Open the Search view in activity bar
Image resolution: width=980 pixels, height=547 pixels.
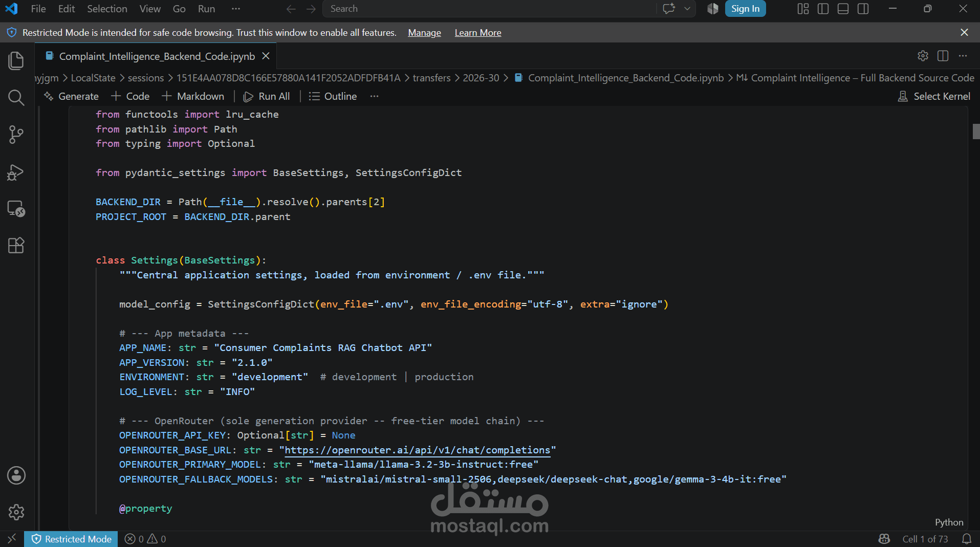click(16, 98)
